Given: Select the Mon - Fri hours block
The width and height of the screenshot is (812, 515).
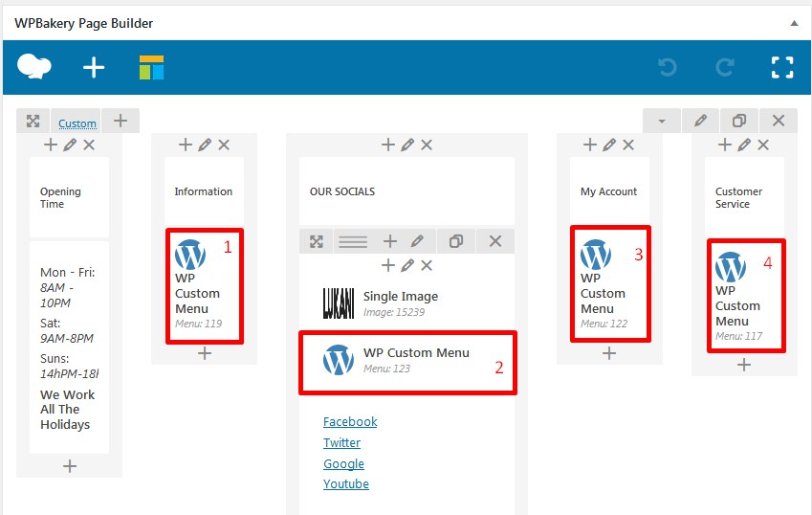Looking at the screenshot, I should tap(70, 347).
